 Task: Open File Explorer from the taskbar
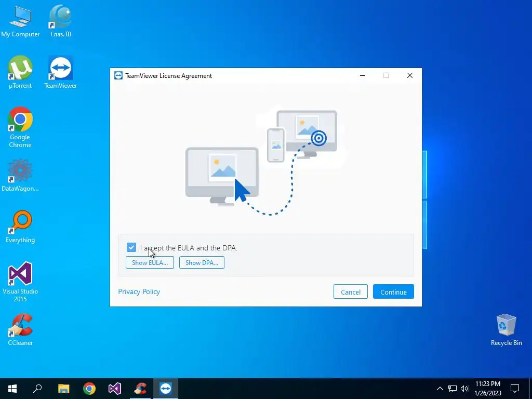coord(63,389)
